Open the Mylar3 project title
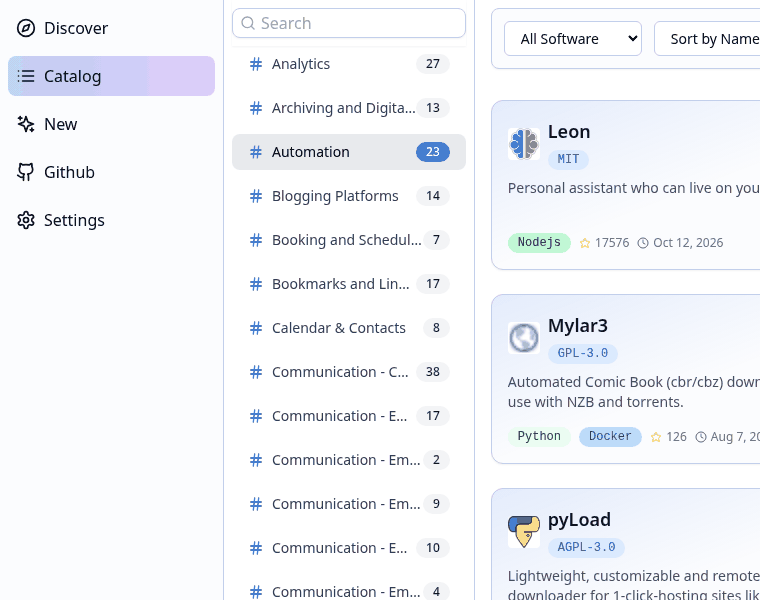This screenshot has width=760, height=600. click(x=578, y=326)
